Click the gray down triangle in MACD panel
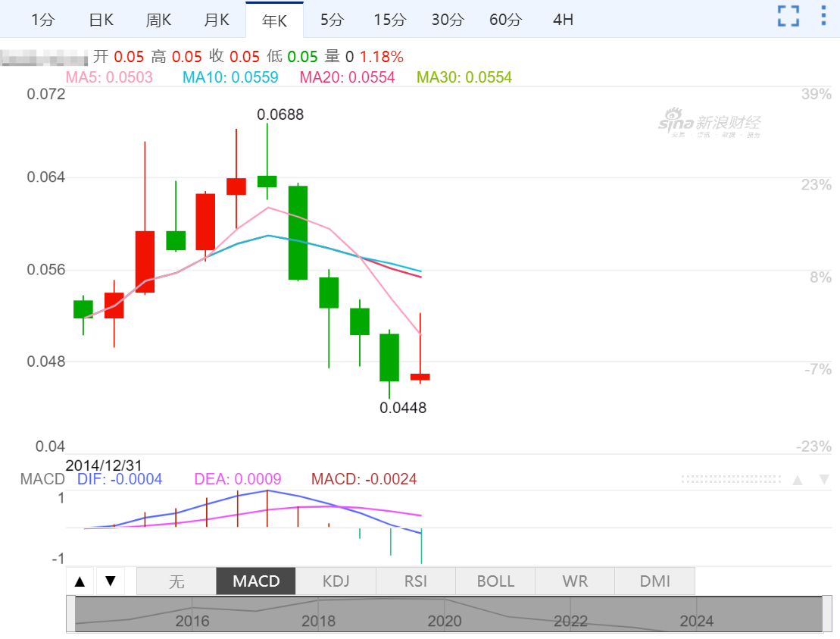This screenshot has height=639, width=840. [824, 480]
